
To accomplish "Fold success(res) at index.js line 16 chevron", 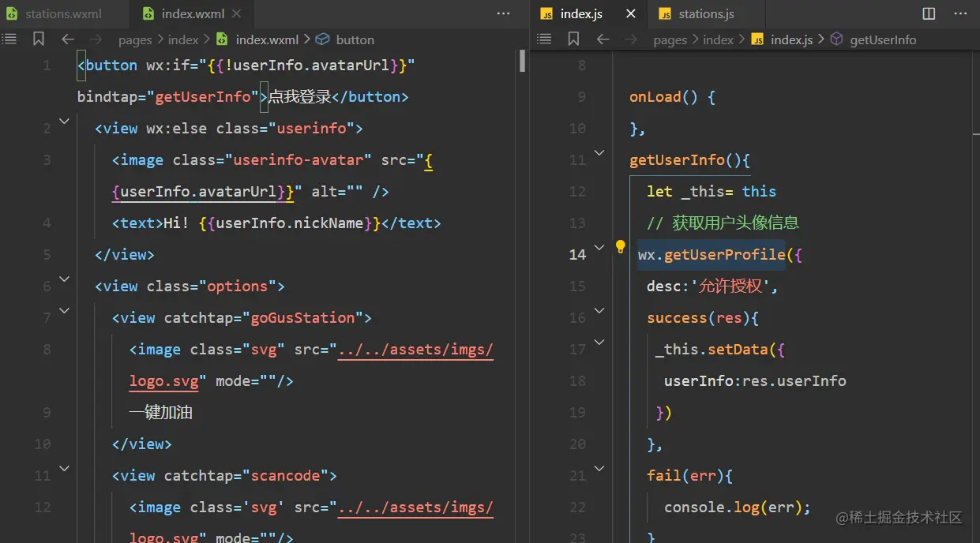I will (599, 310).
